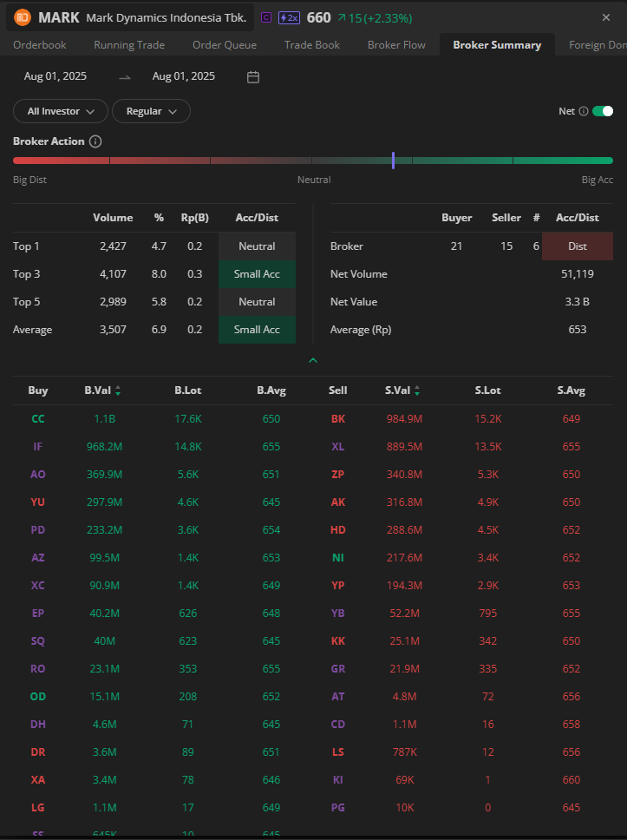Click the Top 3 volume 4,107
Viewport: 627px width, 840px height.
(x=113, y=274)
